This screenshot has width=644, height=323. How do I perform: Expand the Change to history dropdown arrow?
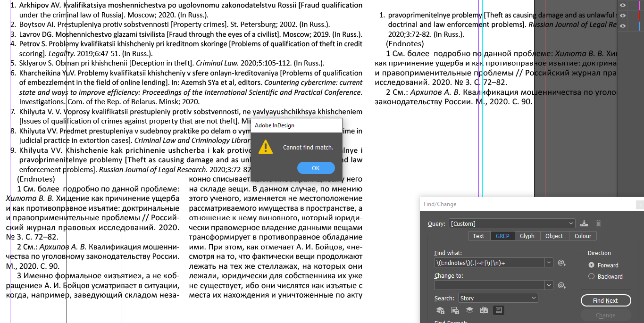click(549, 285)
